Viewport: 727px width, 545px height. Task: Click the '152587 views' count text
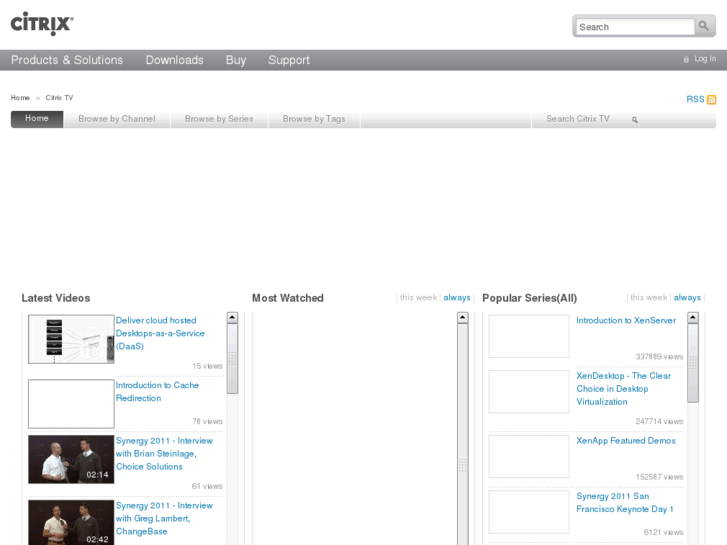(x=659, y=477)
